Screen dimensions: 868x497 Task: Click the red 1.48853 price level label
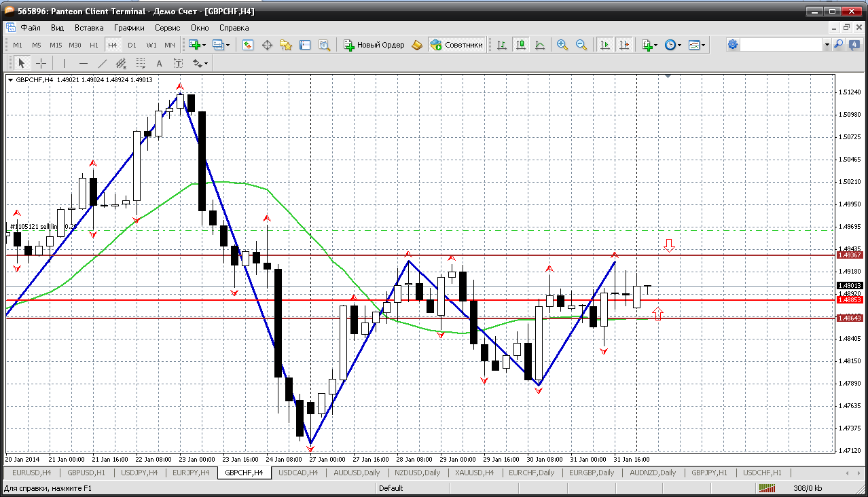(x=850, y=299)
